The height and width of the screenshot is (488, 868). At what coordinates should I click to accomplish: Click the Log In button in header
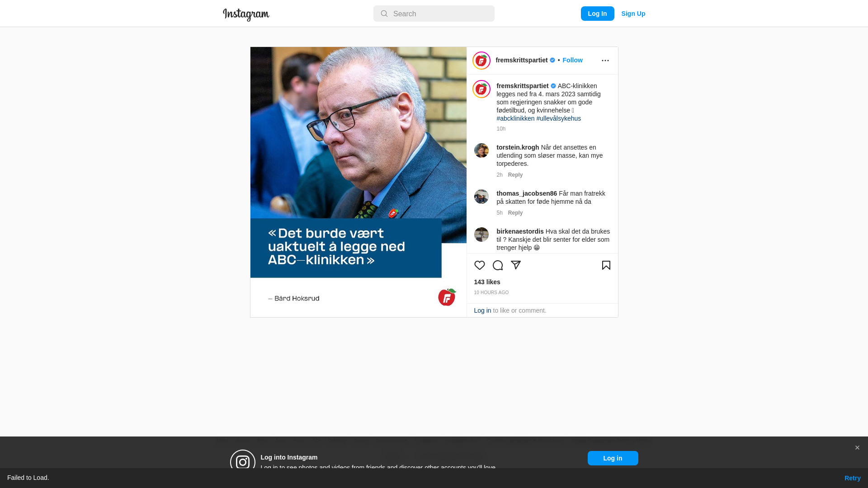(597, 14)
